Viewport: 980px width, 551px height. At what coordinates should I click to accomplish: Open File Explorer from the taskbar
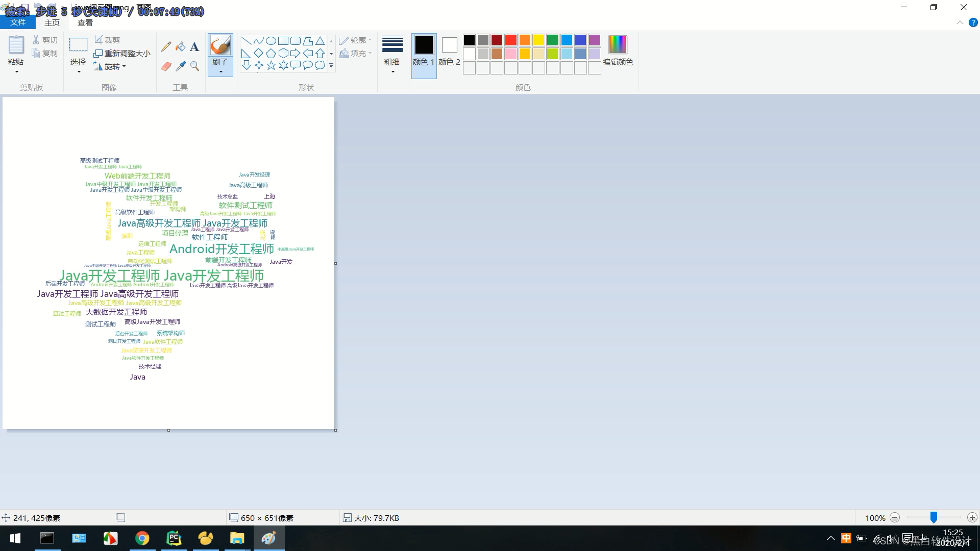tap(237, 538)
